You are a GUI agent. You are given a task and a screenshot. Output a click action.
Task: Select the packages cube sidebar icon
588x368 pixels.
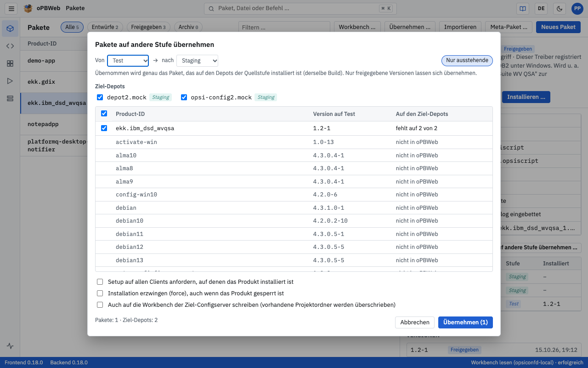pyautogui.click(x=10, y=29)
